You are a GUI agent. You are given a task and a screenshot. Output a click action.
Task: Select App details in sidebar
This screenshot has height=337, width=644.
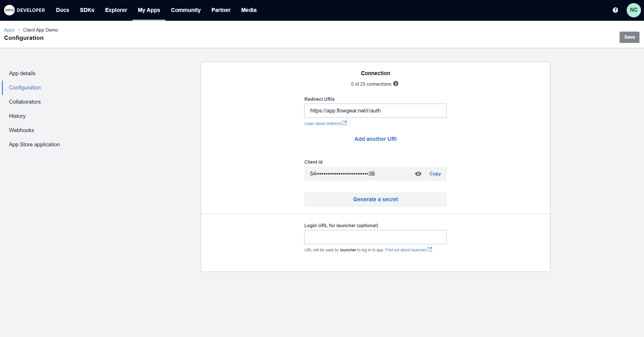[x=22, y=73]
